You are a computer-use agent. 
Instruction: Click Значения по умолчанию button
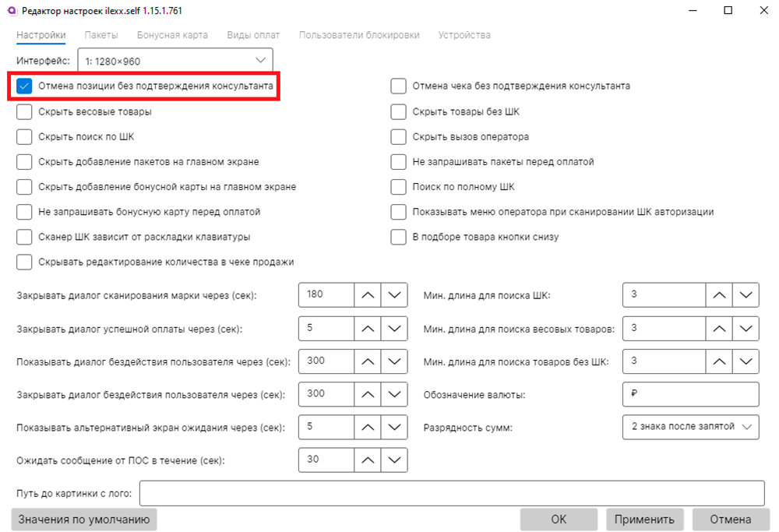pos(83,519)
